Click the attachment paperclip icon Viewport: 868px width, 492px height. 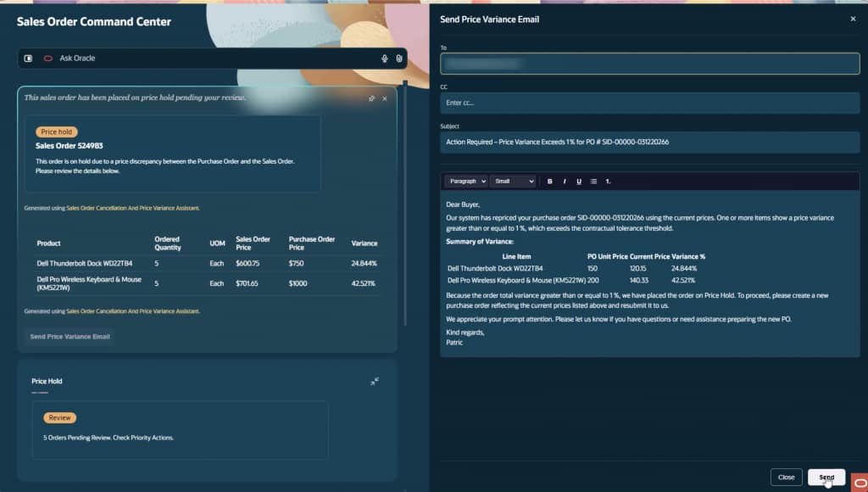pyautogui.click(x=398, y=59)
